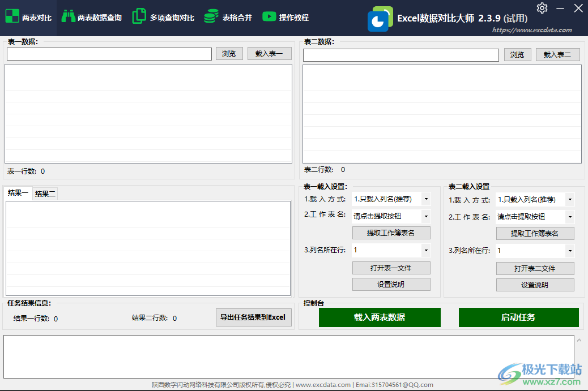Expand 表二 载入方式 dropdown

click(x=570, y=200)
